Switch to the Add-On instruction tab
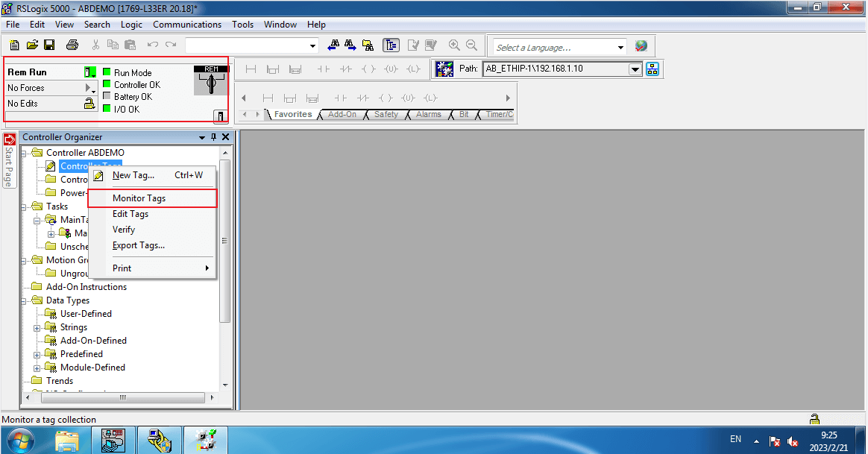Viewport: 868px width, 454px height. click(342, 115)
